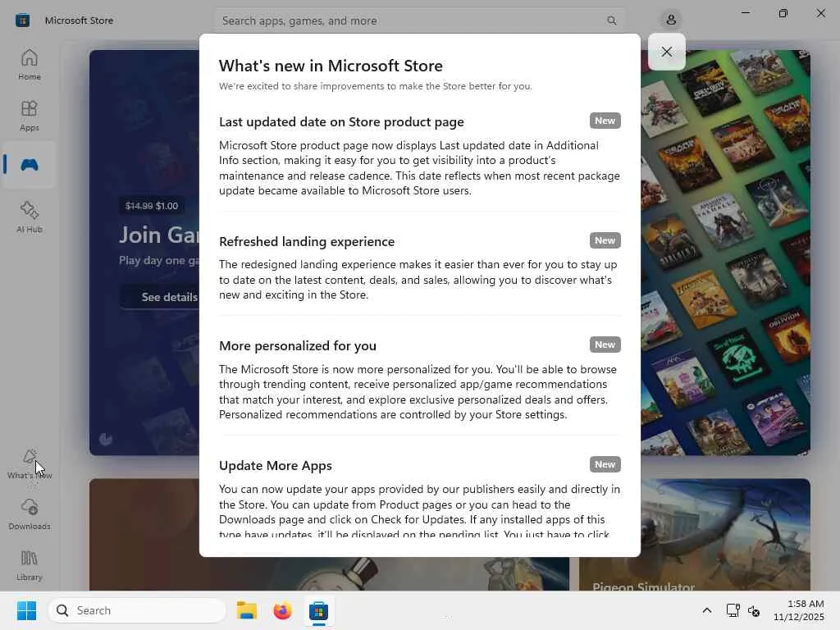Click the taskbar Search box
The width and height of the screenshot is (840, 630).
tap(137, 610)
